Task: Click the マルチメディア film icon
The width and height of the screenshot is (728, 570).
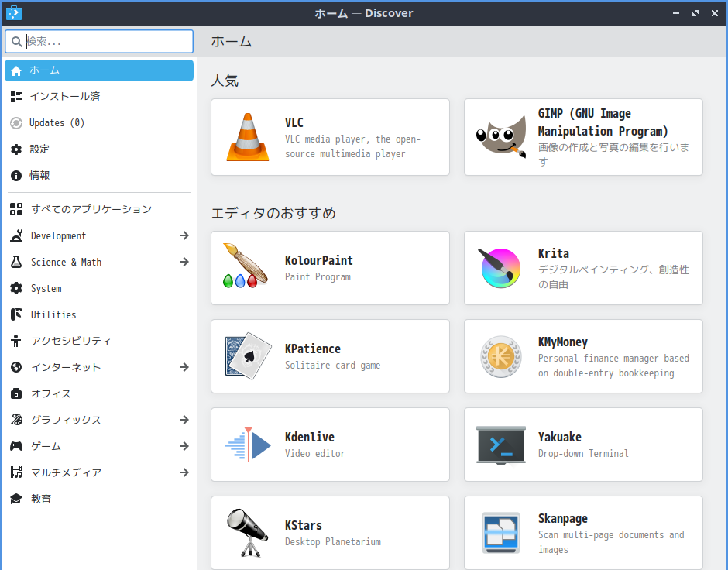Action: (16, 472)
